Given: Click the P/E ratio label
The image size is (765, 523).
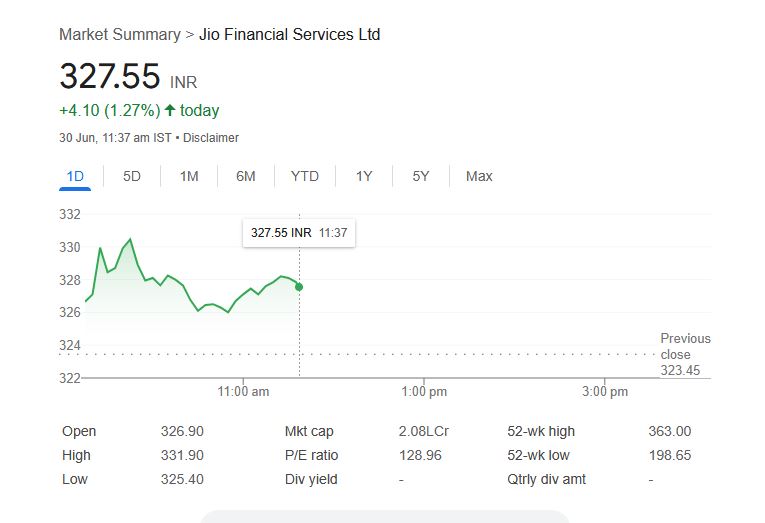Looking at the screenshot, I should [x=312, y=456].
